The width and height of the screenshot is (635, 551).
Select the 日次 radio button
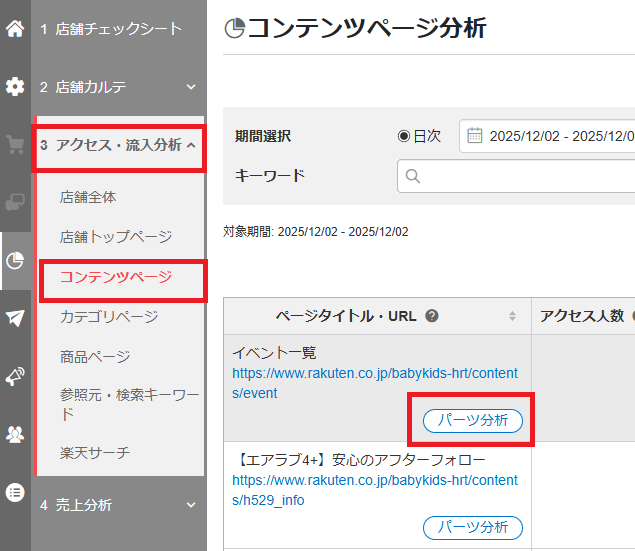pyautogui.click(x=404, y=136)
